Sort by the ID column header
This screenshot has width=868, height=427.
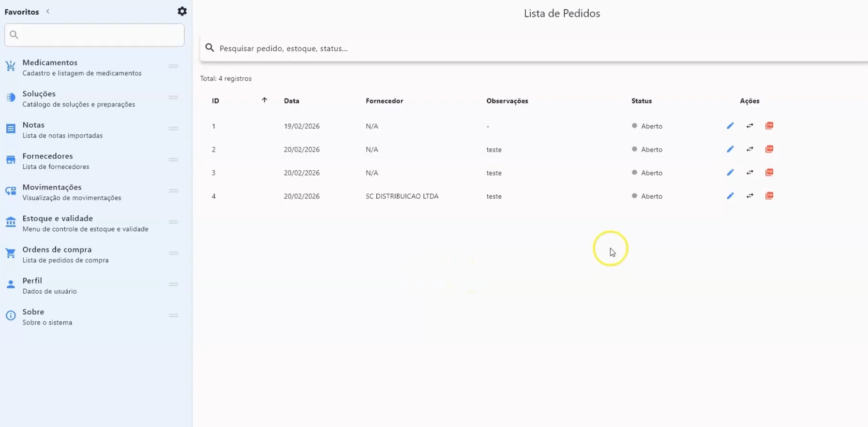coord(215,101)
